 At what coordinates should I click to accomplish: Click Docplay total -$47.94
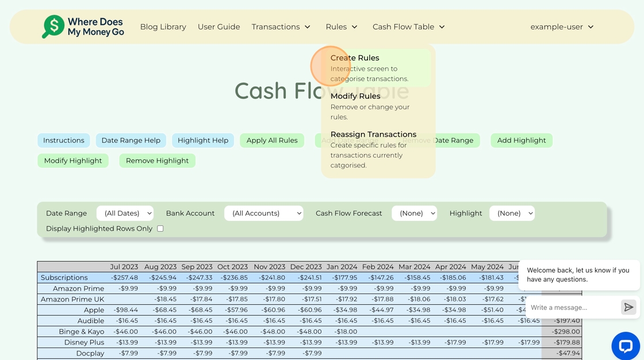pyautogui.click(x=568, y=353)
